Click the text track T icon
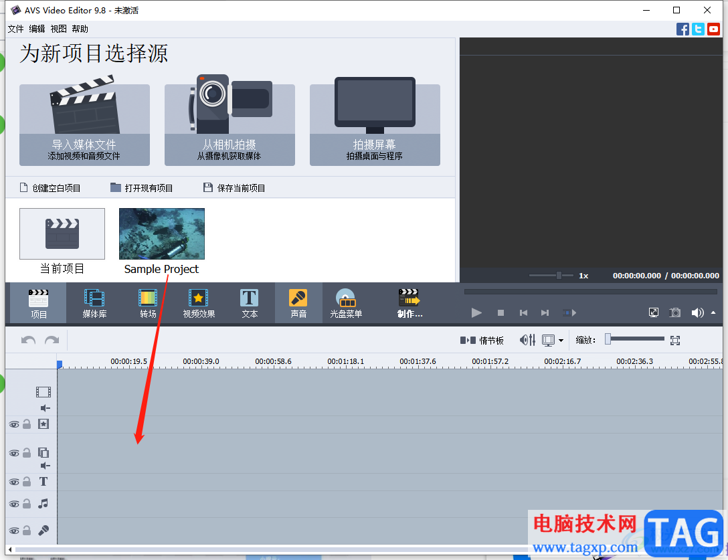728x560 pixels. pos(43,482)
